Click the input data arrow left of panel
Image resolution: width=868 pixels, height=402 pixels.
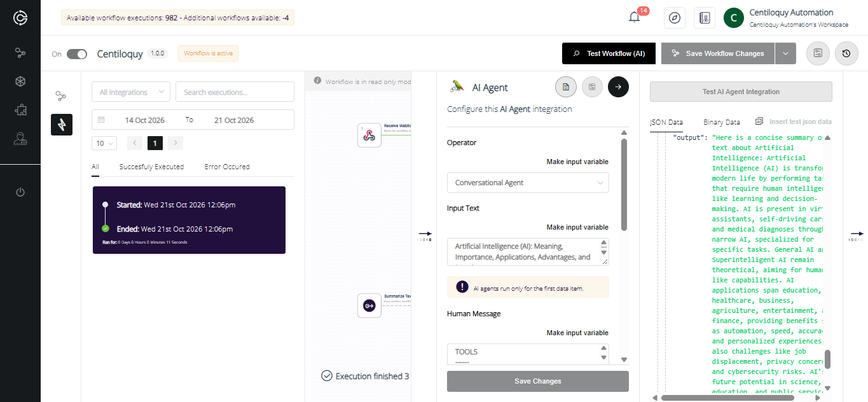point(424,235)
